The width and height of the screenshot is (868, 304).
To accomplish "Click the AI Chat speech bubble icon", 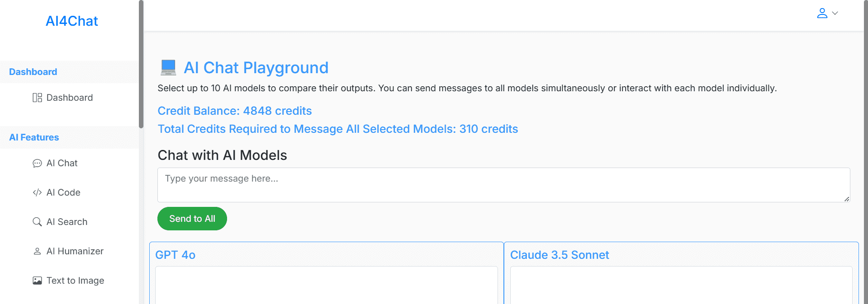I will click(x=37, y=163).
